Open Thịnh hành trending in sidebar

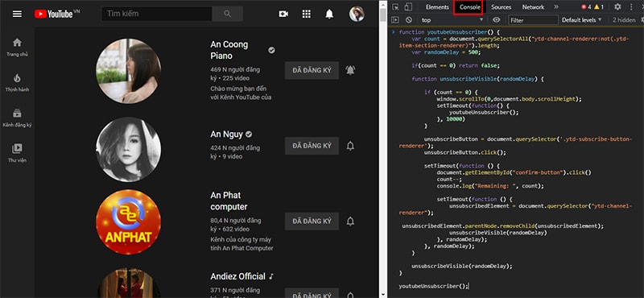tap(17, 82)
